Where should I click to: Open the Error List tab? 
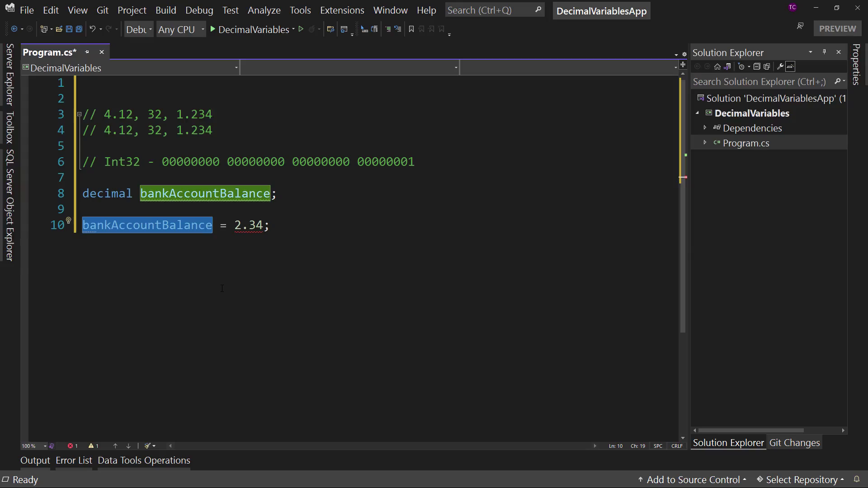74,460
